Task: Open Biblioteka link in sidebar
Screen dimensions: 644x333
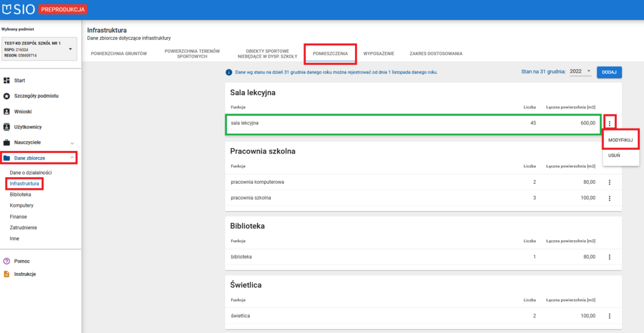Action: pos(21,195)
